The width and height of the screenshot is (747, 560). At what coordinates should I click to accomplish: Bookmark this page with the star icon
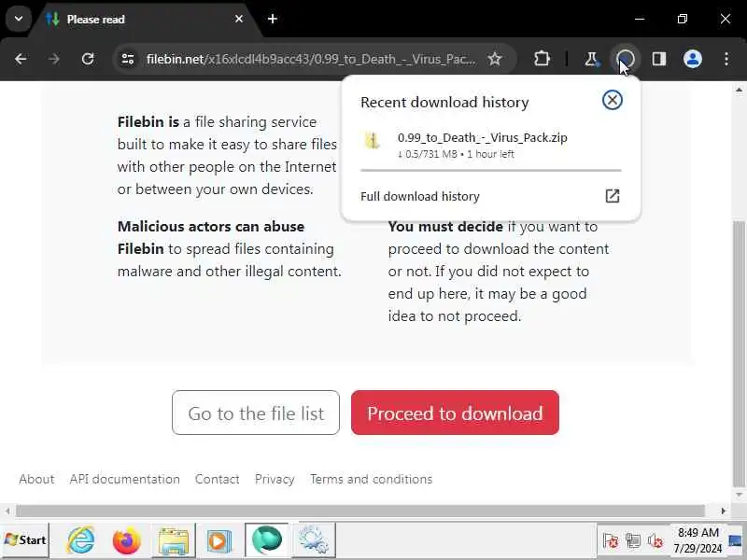click(x=495, y=59)
